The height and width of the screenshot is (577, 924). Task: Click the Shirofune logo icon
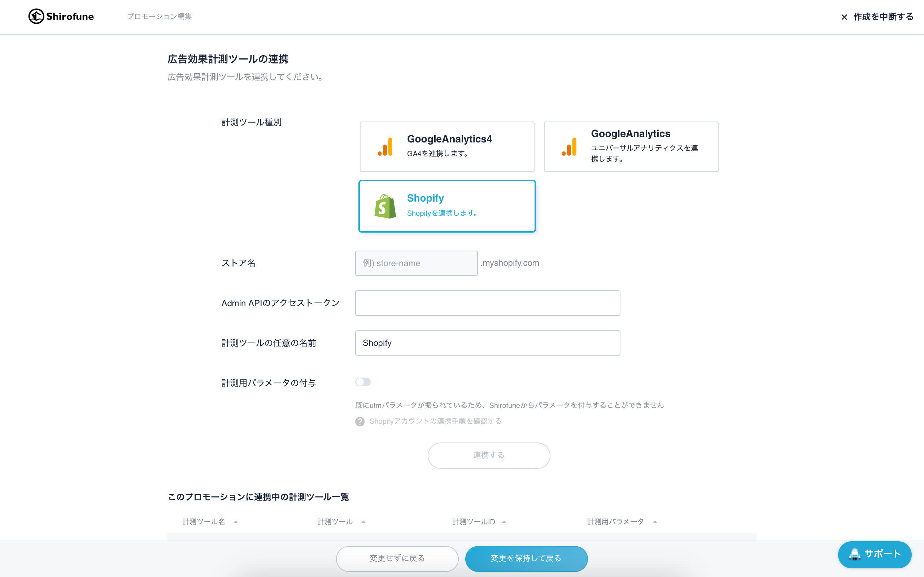tap(36, 16)
